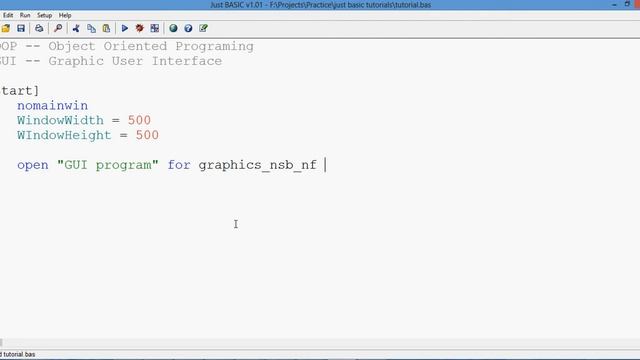Image resolution: width=640 pixels, height=360 pixels.
Task: Click graphics_nsb_nf in the open statement
Action: point(258,165)
